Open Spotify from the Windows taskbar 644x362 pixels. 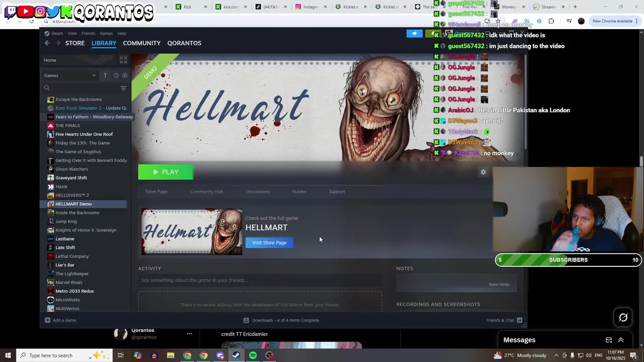[253, 355]
